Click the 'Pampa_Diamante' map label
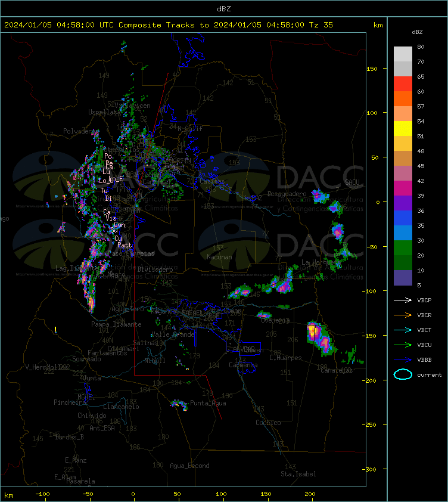Image resolution: width=448 pixels, height=502 pixels. coord(116,324)
